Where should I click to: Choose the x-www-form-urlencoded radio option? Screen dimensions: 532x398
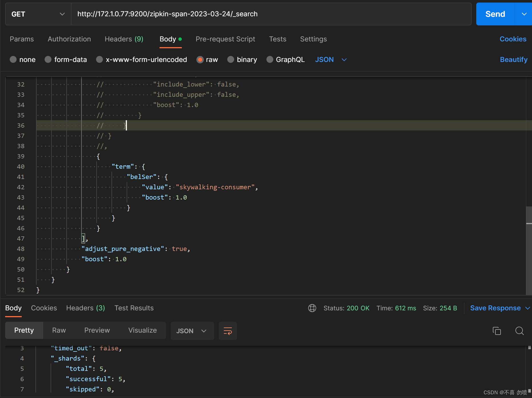coord(99,59)
